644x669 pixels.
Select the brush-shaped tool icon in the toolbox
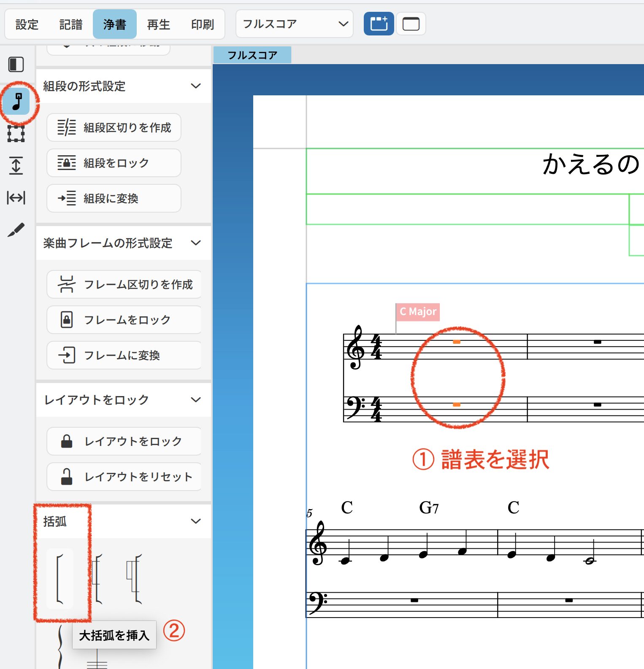[16, 230]
